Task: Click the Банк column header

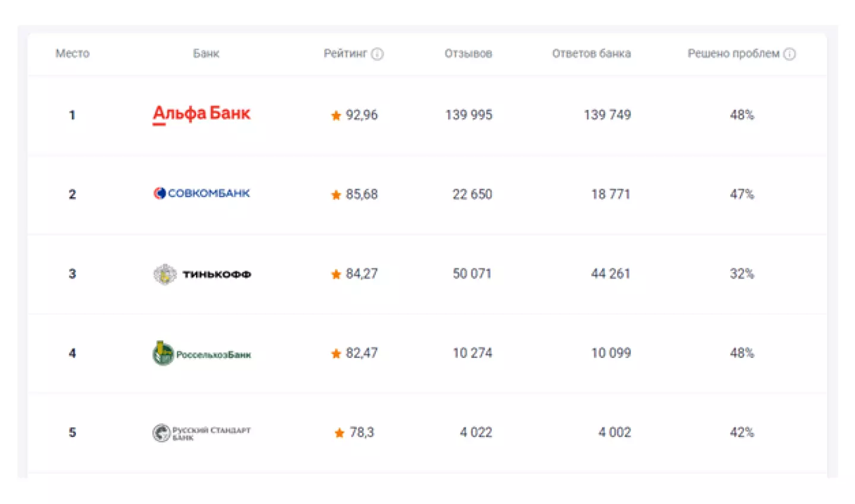Action: (x=206, y=53)
